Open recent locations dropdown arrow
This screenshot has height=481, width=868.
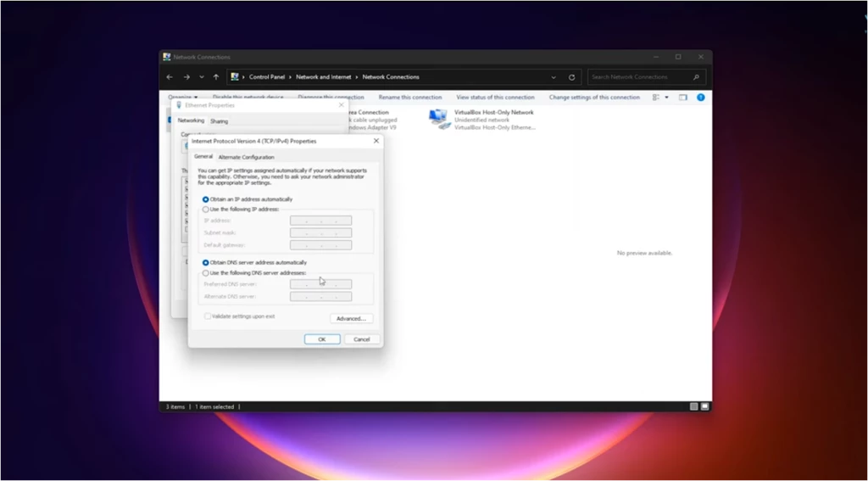pos(202,77)
